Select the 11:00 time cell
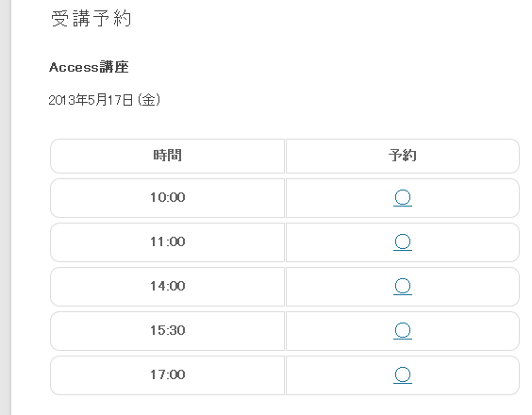This screenshot has width=532, height=415. click(167, 242)
